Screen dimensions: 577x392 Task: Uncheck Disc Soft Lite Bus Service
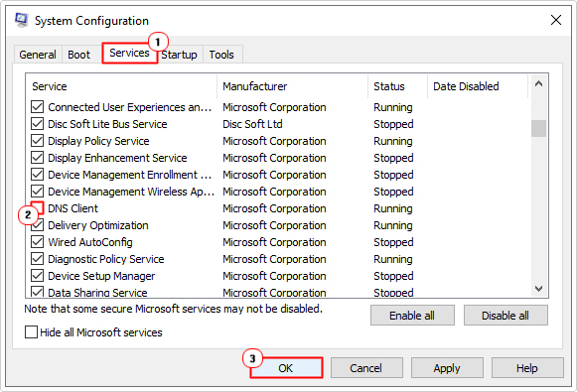pyautogui.click(x=37, y=124)
